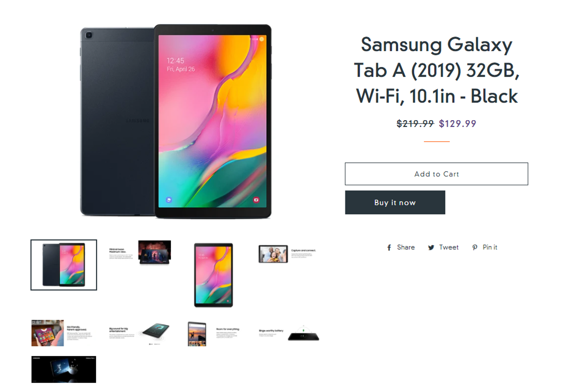Viewport: 568px width, 392px height.
Task: Click the Tweet link text
Action: pyautogui.click(x=449, y=247)
